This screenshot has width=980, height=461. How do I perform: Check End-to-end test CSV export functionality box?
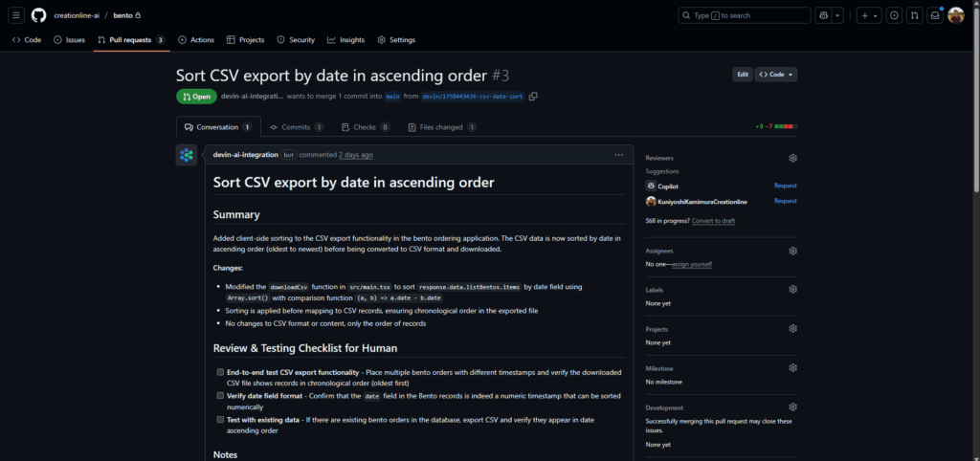[220, 372]
